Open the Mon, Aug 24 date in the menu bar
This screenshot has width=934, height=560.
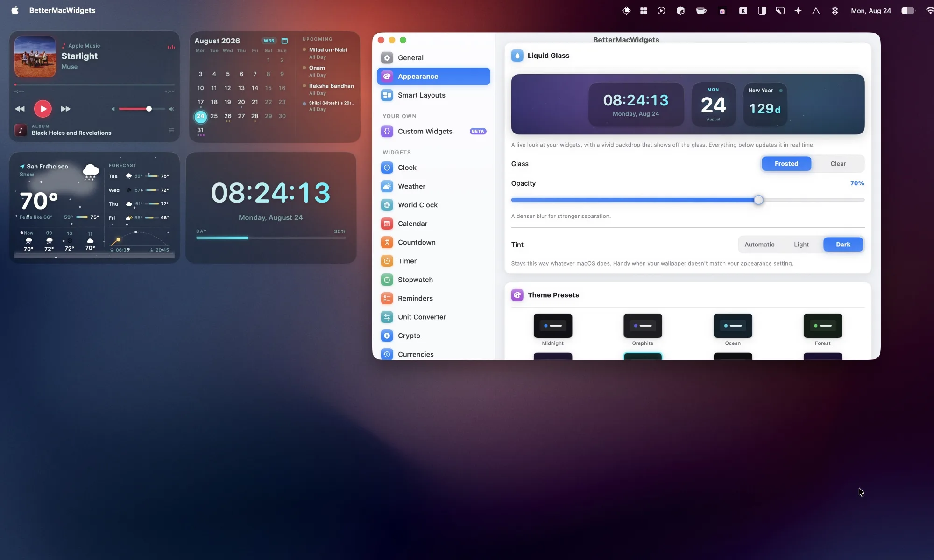[871, 11]
